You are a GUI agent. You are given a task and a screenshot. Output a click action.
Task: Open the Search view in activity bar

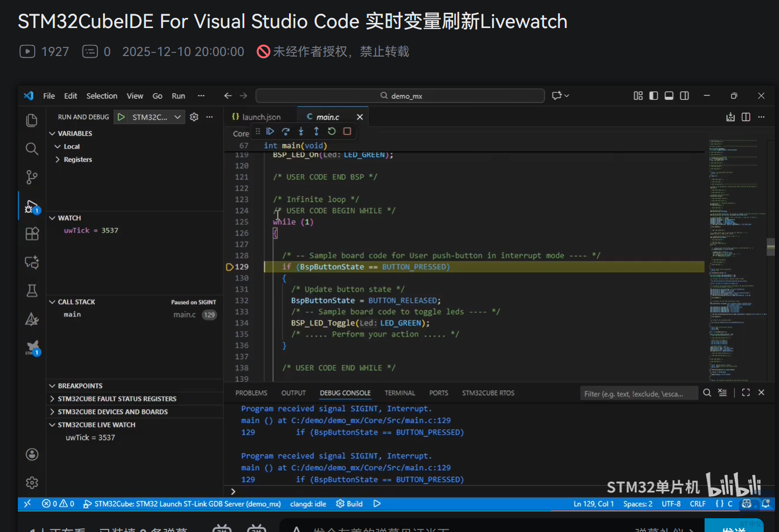[32, 149]
